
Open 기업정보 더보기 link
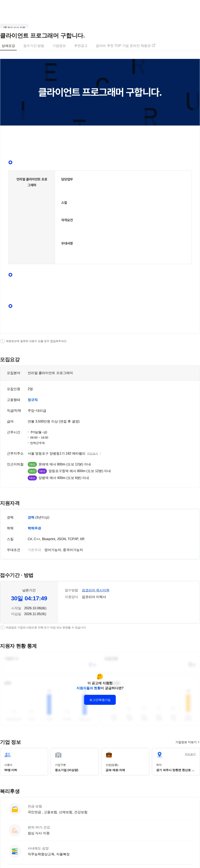[x=187, y=742]
